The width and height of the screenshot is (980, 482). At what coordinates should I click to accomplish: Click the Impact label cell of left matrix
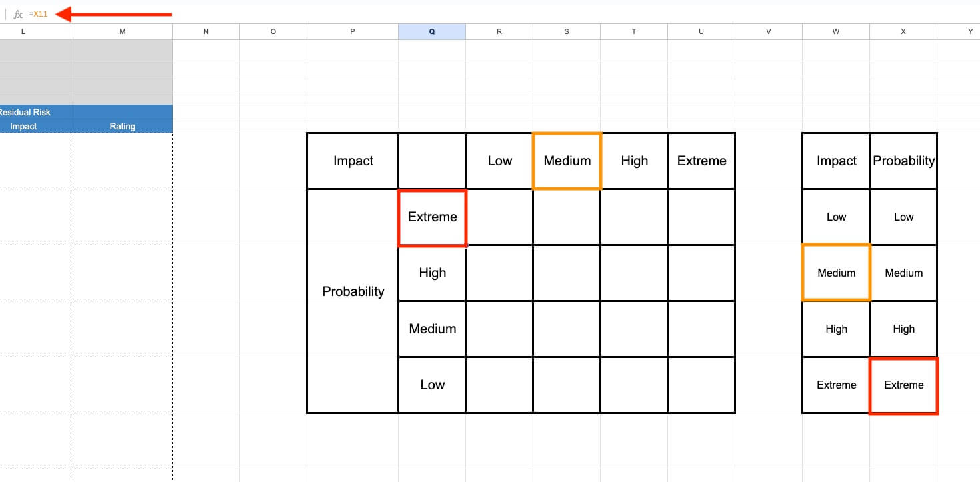(353, 161)
